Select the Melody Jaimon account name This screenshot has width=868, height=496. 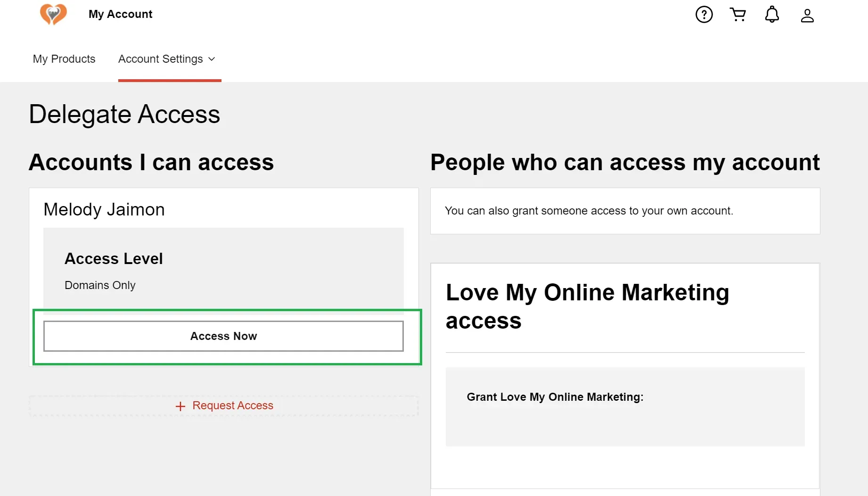tap(104, 209)
